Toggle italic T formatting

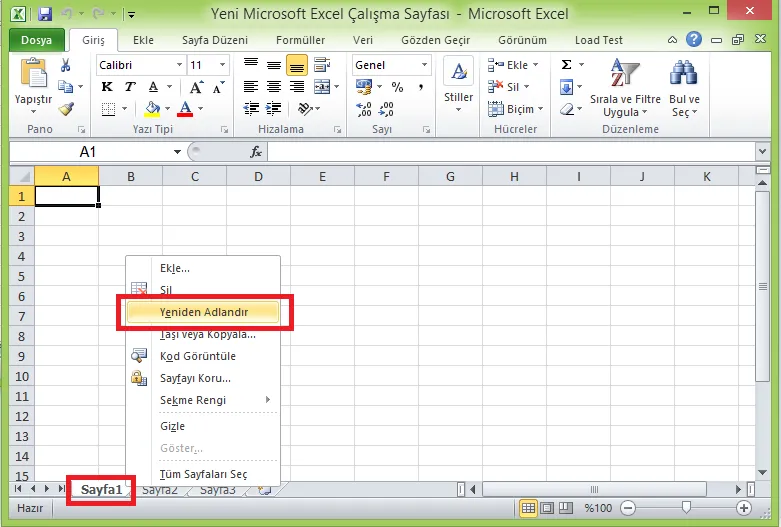coord(128,87)
